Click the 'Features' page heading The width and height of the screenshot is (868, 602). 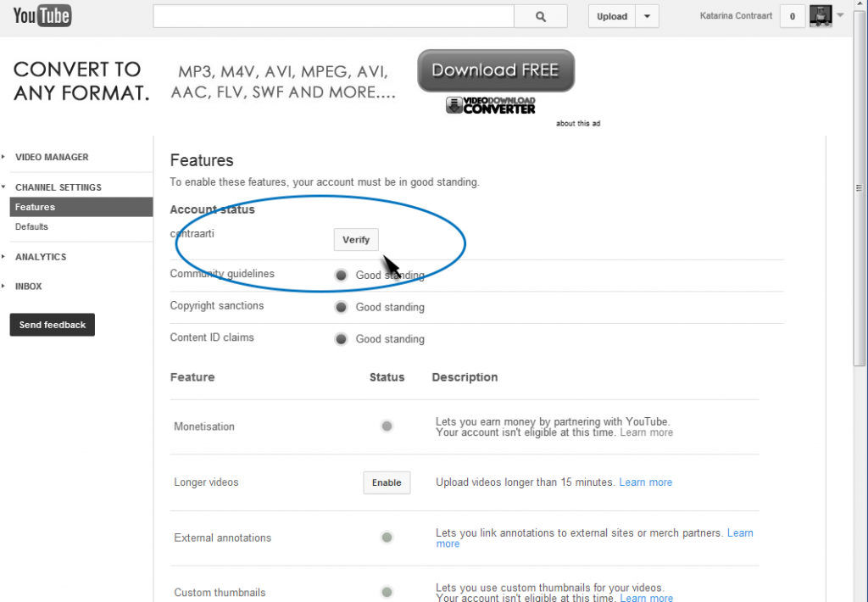point(202,160)
